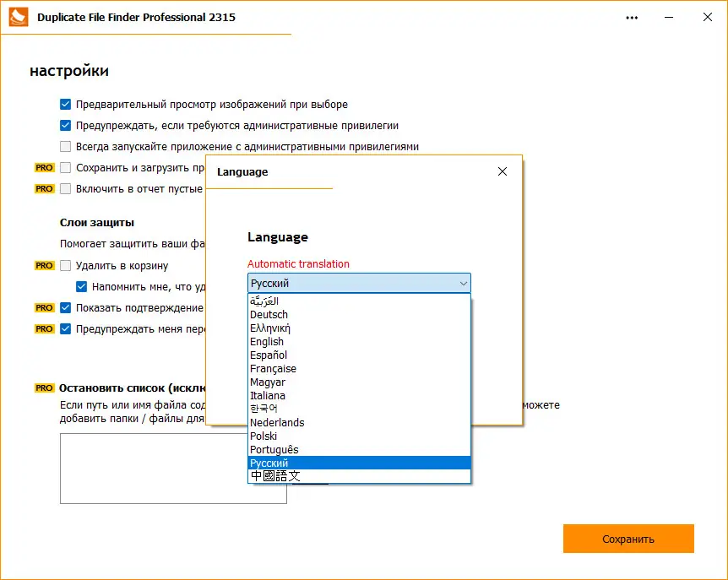Open the language selection combo box

pyautogui.click(x=359, y=282)
